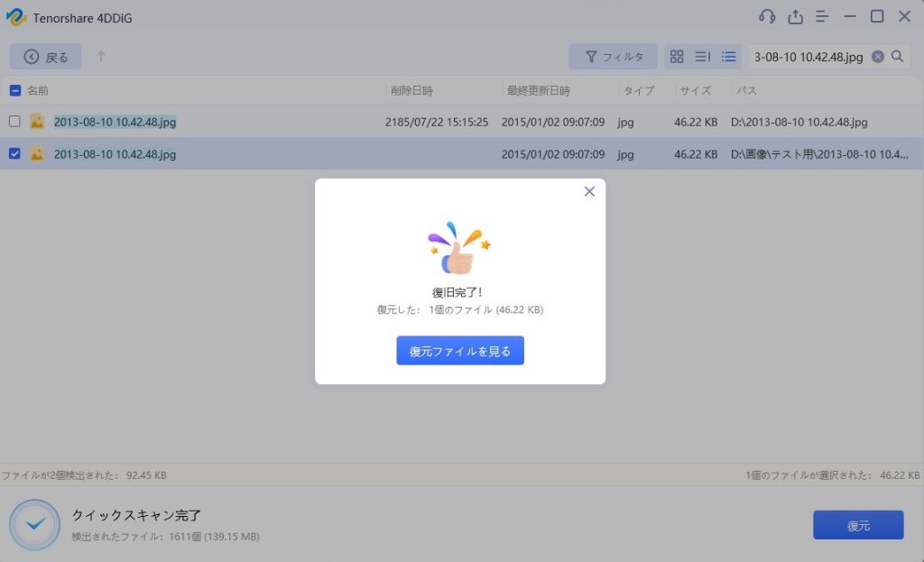Click the magnifier search icon

click(898, 57)
